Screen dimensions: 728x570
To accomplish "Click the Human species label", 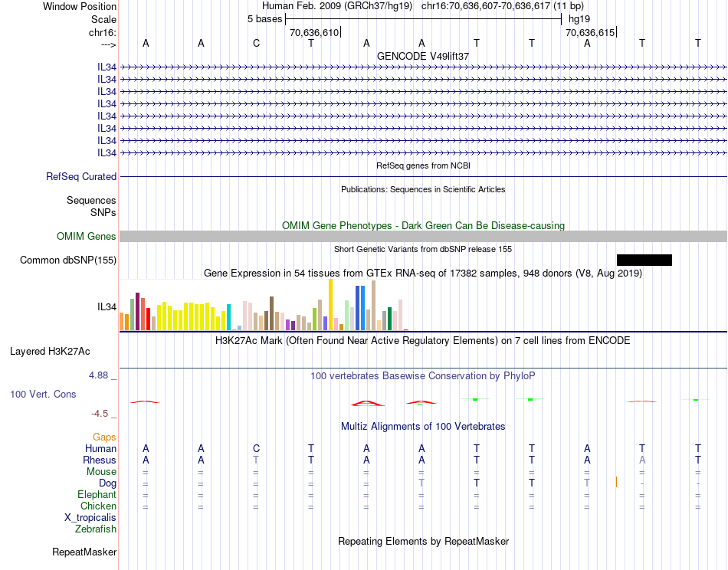I will tap(100, 448).
